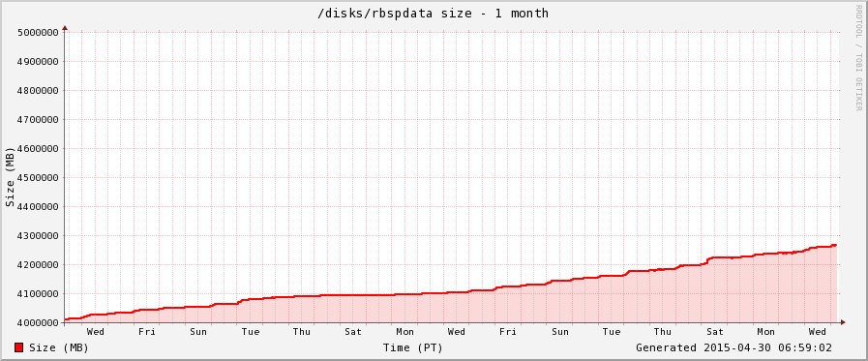The width and height of the screenshot is (868, 361).
Task: Click the 4000000 y-axis label
Action: pyautogui.click(x=38, y=323)
